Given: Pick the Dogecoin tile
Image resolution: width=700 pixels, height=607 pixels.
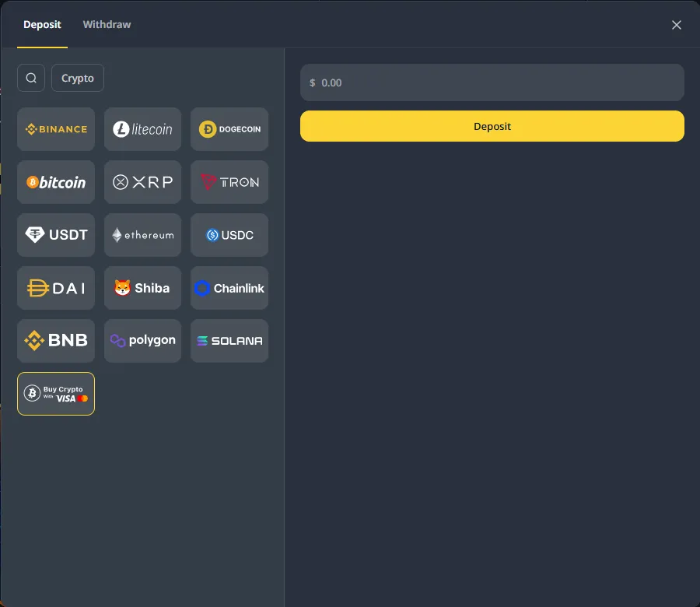Looking at the screenshot, I should (x=229, y=129).
